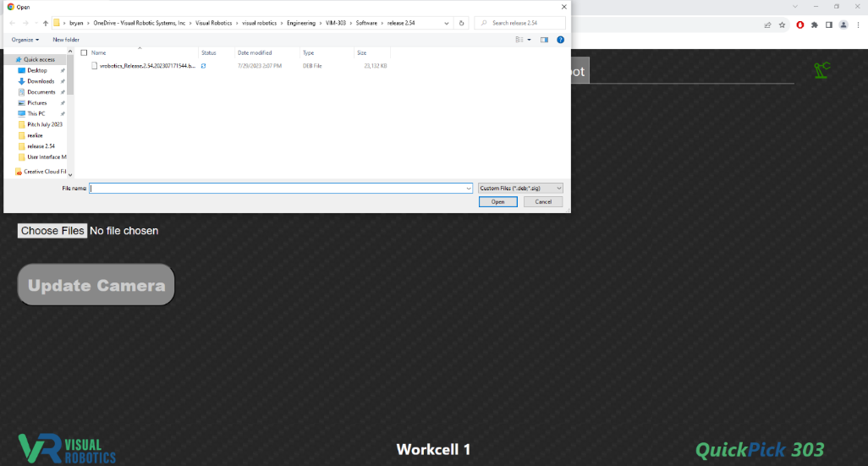Click the Engineering breadcrumb in the path
This screenshot has width=868, height=466.
point(300,23)
